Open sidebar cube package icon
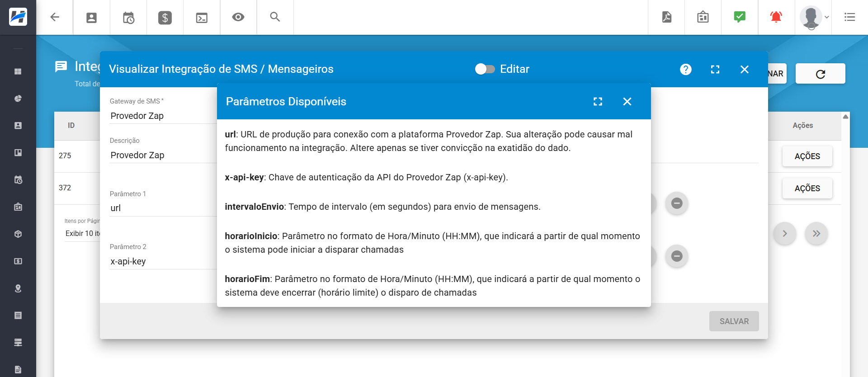This screenshot has height=377, width=868. point(18,234)
